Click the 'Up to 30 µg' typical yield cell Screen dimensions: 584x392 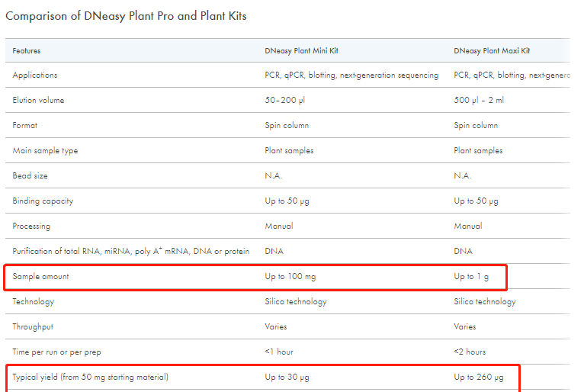287,377
